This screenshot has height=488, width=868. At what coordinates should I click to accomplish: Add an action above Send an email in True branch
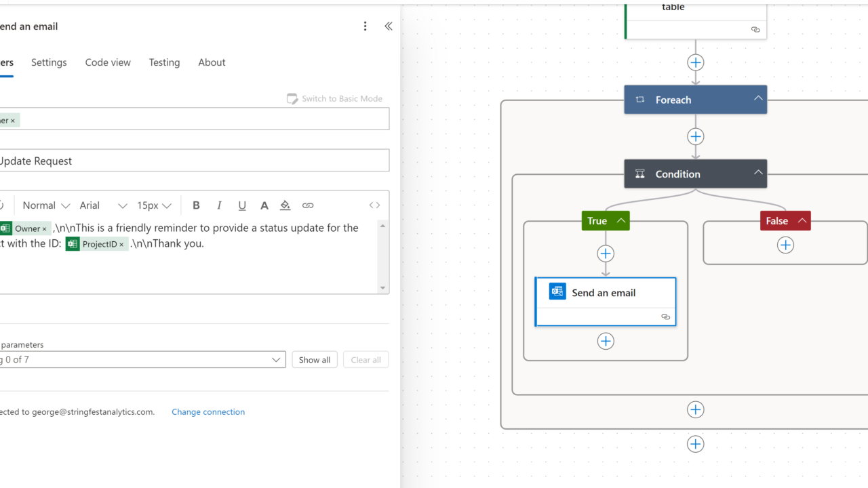[x=606, y=253]
